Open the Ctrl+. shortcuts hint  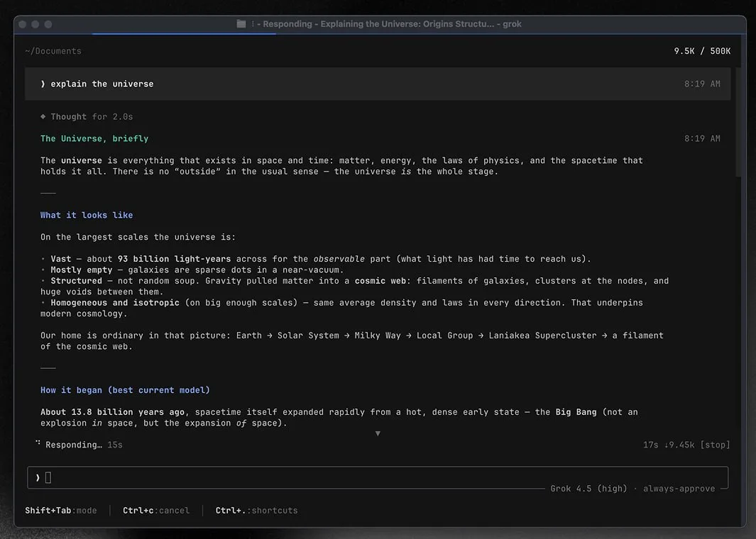[256, 511]
